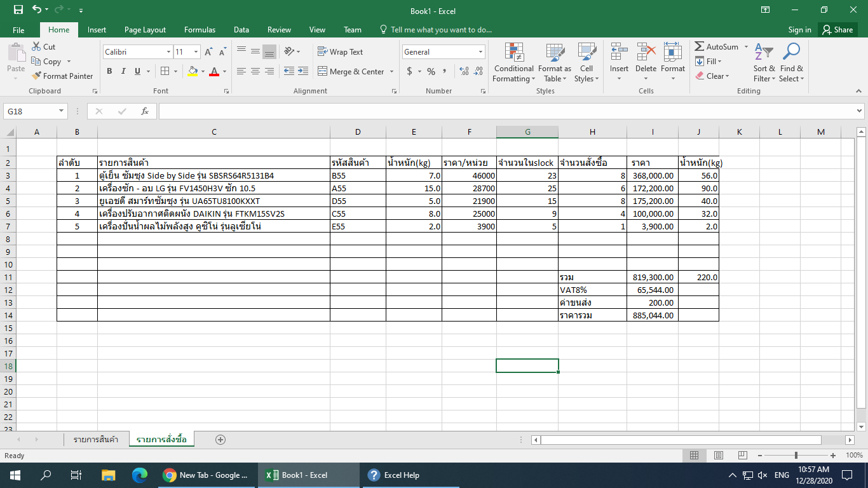Click the Share button
The image size is (868, 488).
tap(837, 30)
